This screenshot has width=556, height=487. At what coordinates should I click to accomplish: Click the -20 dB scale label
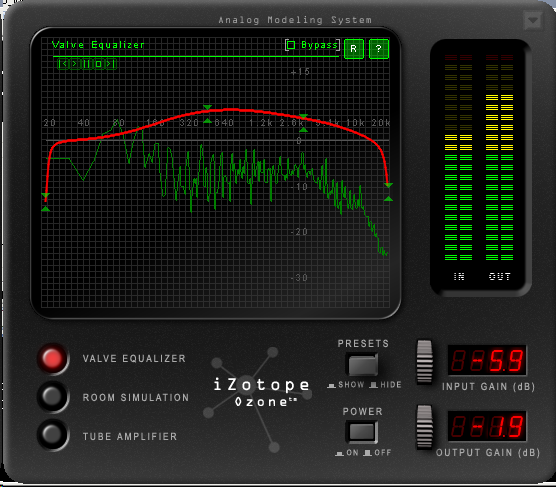click(x=299, y=232)
